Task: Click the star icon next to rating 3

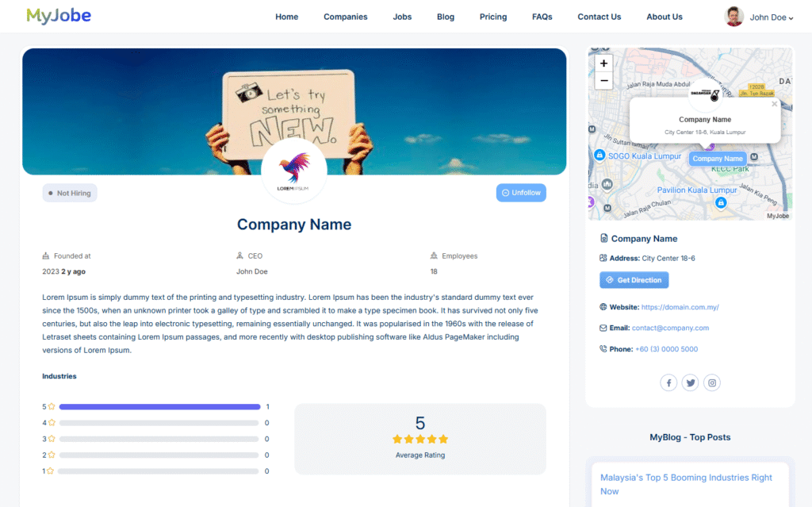Action: (52, 439)
